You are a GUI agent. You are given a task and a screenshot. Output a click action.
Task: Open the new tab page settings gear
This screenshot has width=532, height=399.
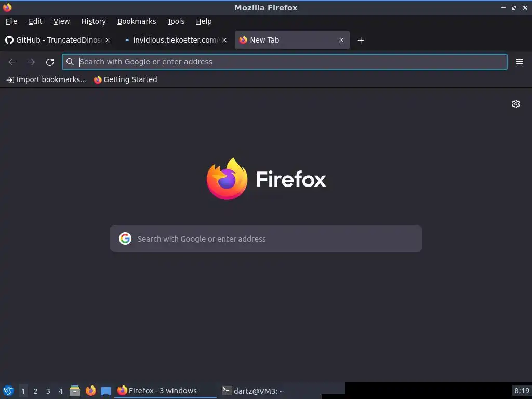(x=516, y=104)
